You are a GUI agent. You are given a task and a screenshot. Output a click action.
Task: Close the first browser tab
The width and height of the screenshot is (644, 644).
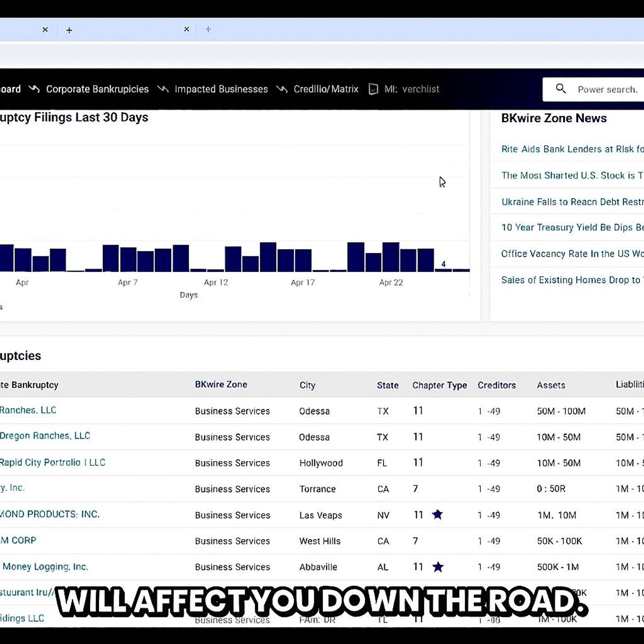[x=45, y=30]
